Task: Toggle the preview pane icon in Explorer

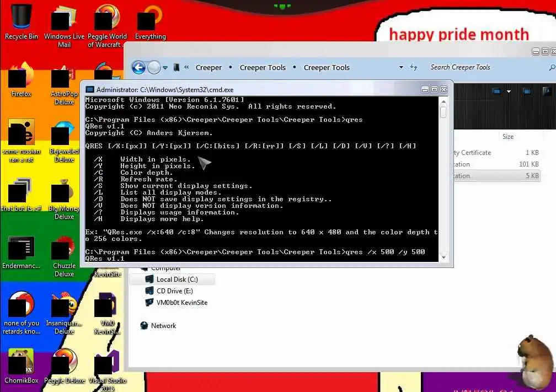Action: pos(527,92)
